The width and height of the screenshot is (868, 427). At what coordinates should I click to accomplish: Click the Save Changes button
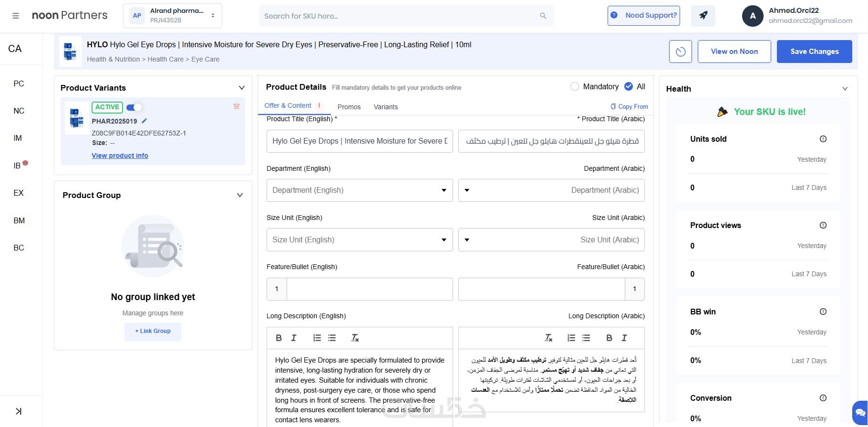814,52
